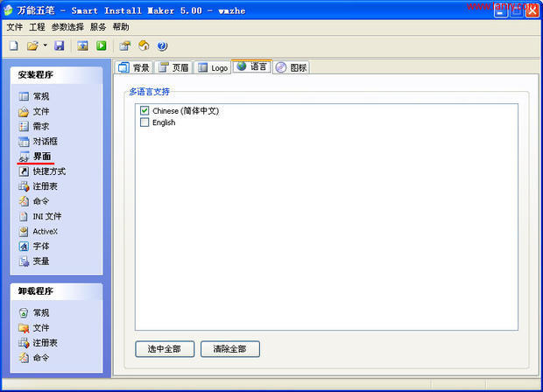Switch to the 页眉 tab
The width and height of the screenshot is (543, 392).
tap(173, 67)
